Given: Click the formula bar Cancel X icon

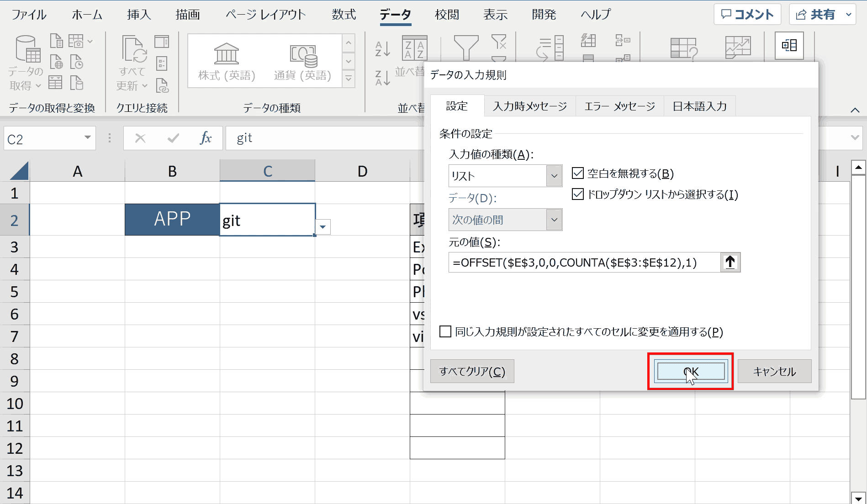Looking at the screenshot, I should point(140,138).
